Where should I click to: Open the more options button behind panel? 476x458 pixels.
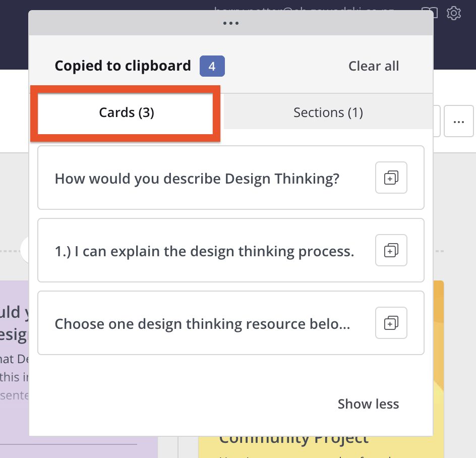click(458, 121)
